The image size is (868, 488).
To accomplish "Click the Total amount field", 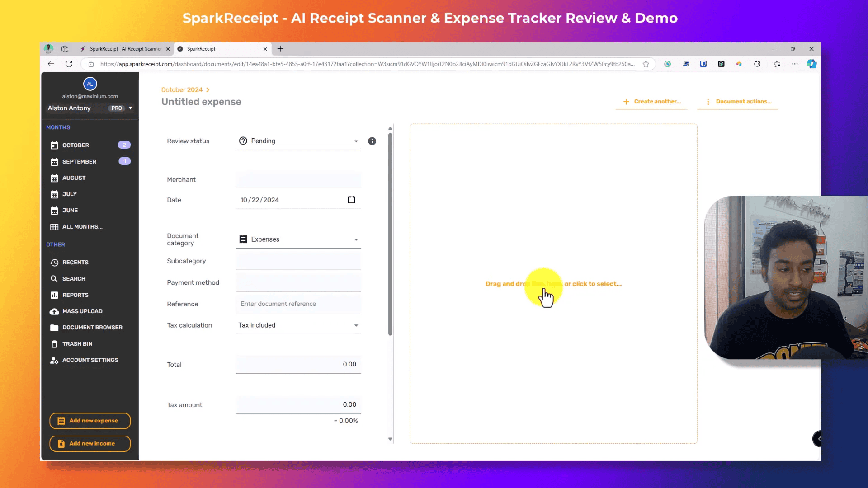I will tap(298, 365).
